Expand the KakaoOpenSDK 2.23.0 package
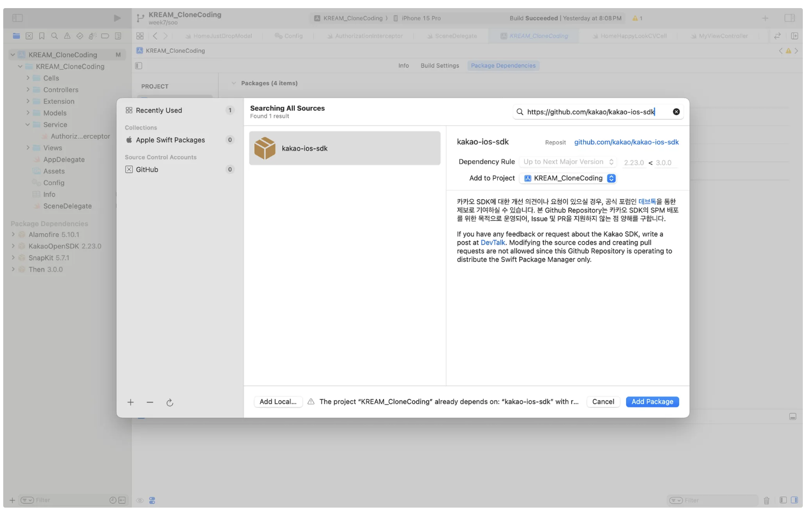Viewport: 812px width, 513px height. click(x=13, y=246)
